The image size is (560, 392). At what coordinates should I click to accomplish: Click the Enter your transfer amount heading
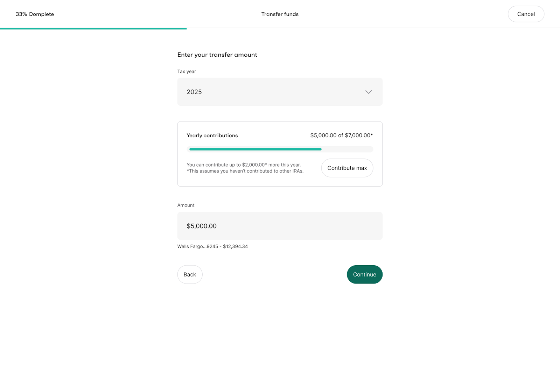coord(217,55)
